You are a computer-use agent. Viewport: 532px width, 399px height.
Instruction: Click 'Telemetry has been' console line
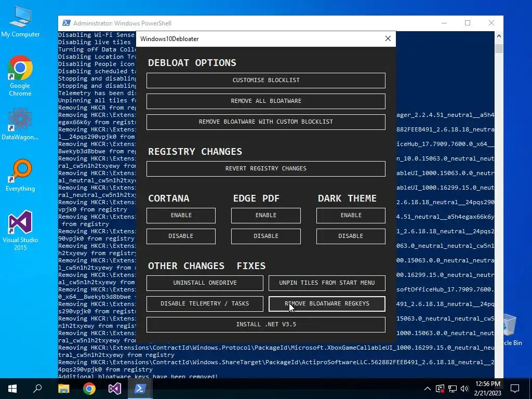click(x=97, y=93)
